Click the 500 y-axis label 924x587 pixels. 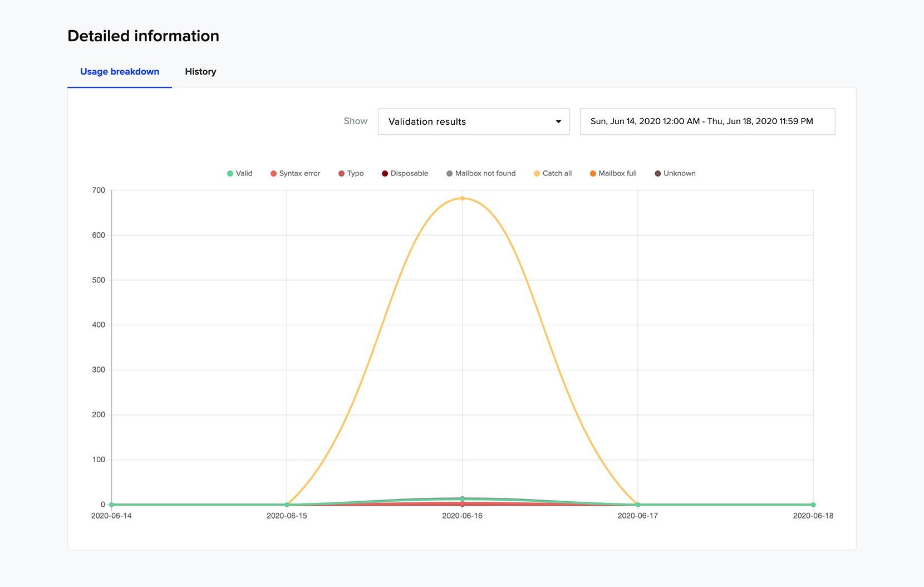pyautogui.click(x=99, y=280)
